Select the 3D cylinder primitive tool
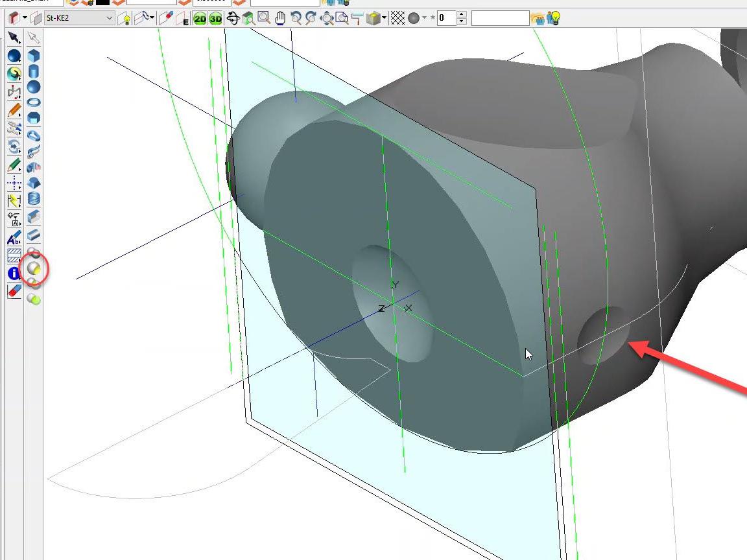 point(34,71)
